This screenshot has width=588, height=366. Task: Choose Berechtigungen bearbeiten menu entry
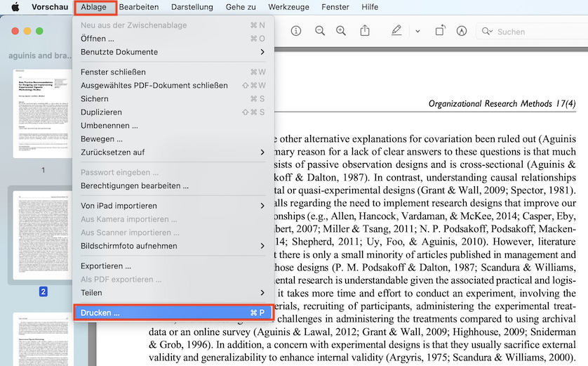(135, 186)
